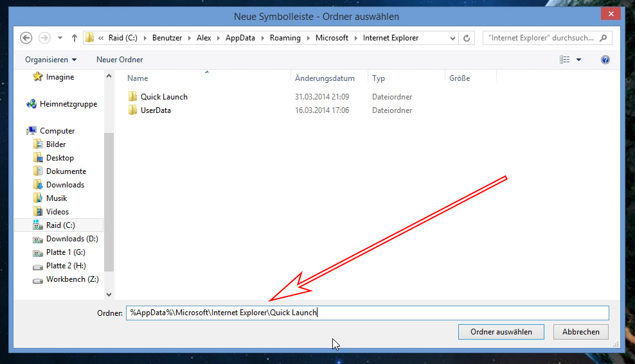635x364 pixels.
Task: Select the UserData folder
Action: (156, 110)
